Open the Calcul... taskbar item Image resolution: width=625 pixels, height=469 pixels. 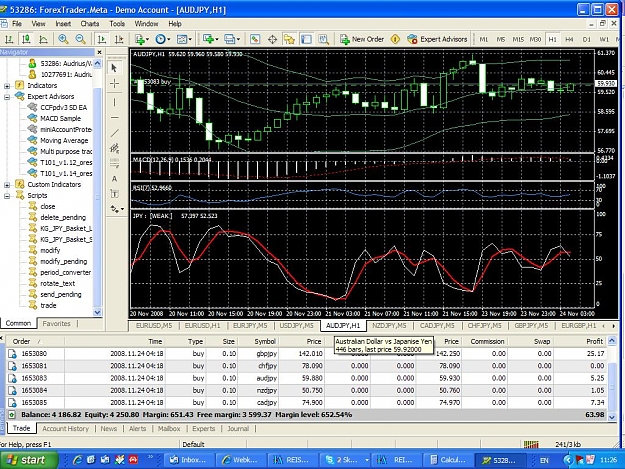(448, 460)
